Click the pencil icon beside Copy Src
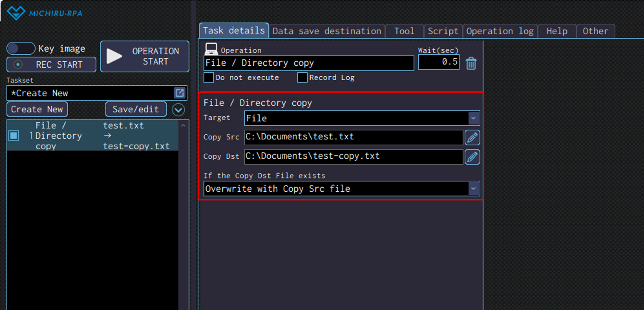The width and height of the screenshot is (644, 310). click(x=472, y=138)
